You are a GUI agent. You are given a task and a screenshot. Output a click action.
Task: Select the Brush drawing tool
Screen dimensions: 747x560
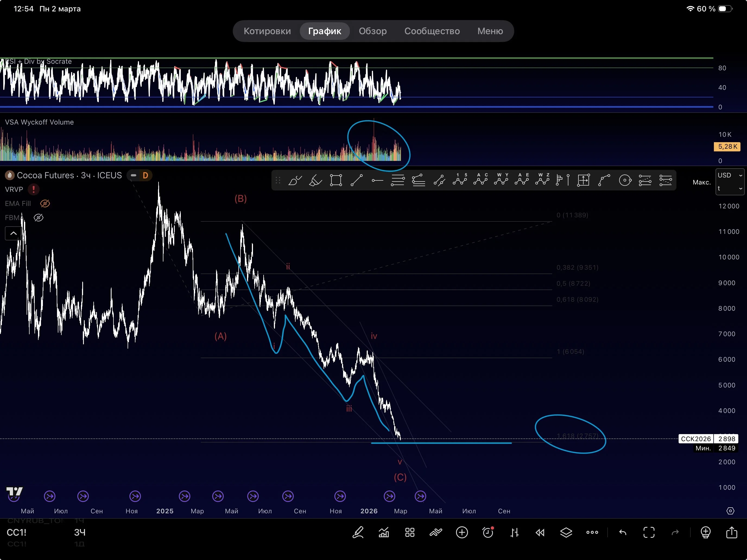coord(295,180)
